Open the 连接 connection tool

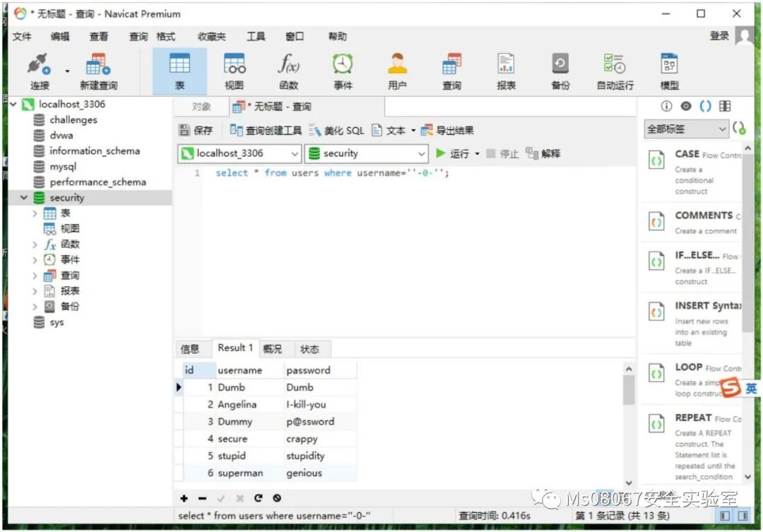coord(39,71)
